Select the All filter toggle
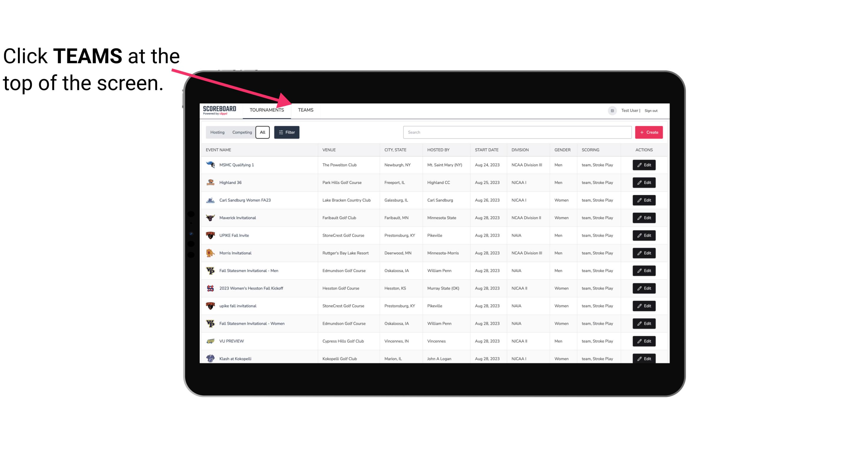Screen dimensions: 868x467 [263, 132]
